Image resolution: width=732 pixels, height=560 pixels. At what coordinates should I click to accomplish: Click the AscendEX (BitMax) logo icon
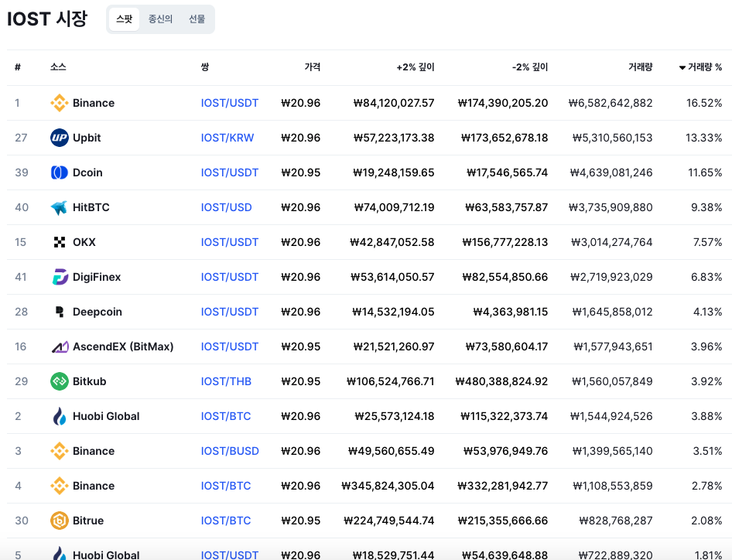60,347
